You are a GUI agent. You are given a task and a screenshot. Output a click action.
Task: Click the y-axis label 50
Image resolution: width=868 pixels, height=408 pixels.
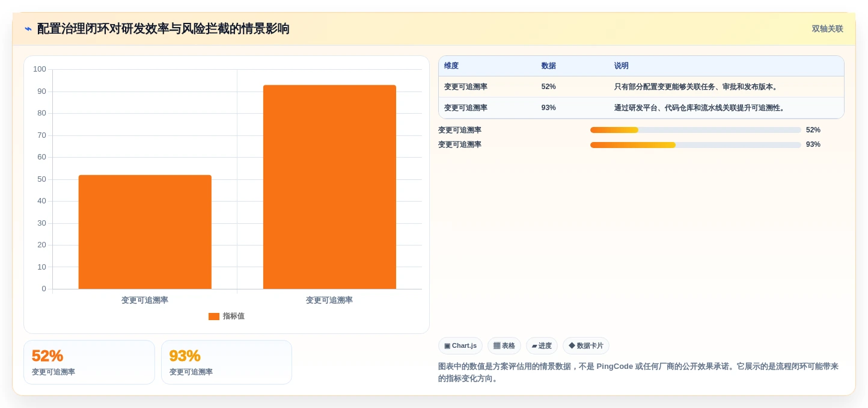pos(41,179)
